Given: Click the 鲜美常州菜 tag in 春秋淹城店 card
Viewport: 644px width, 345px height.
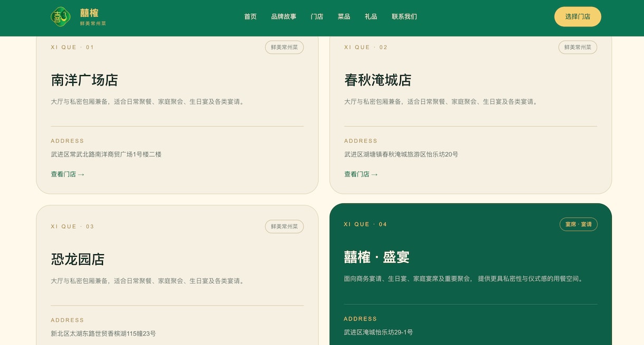Looking at the screenshot, I should [x=577, y=47].
